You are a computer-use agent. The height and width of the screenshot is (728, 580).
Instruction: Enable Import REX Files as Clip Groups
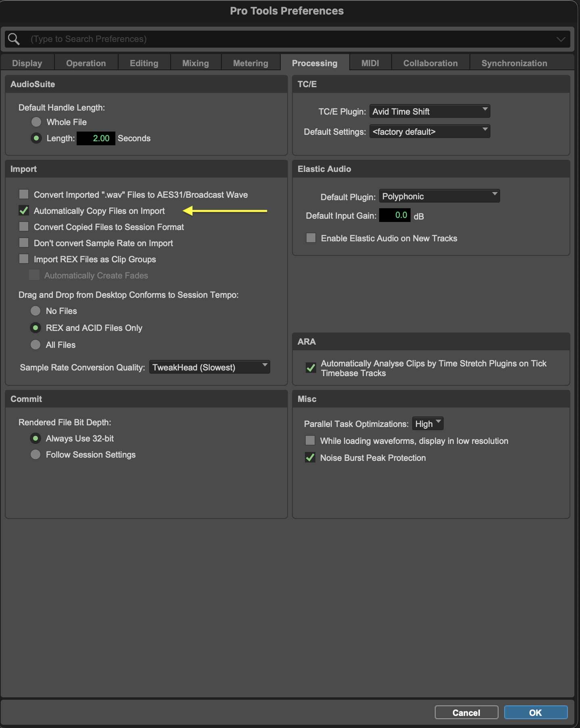[x=24, y=259]
